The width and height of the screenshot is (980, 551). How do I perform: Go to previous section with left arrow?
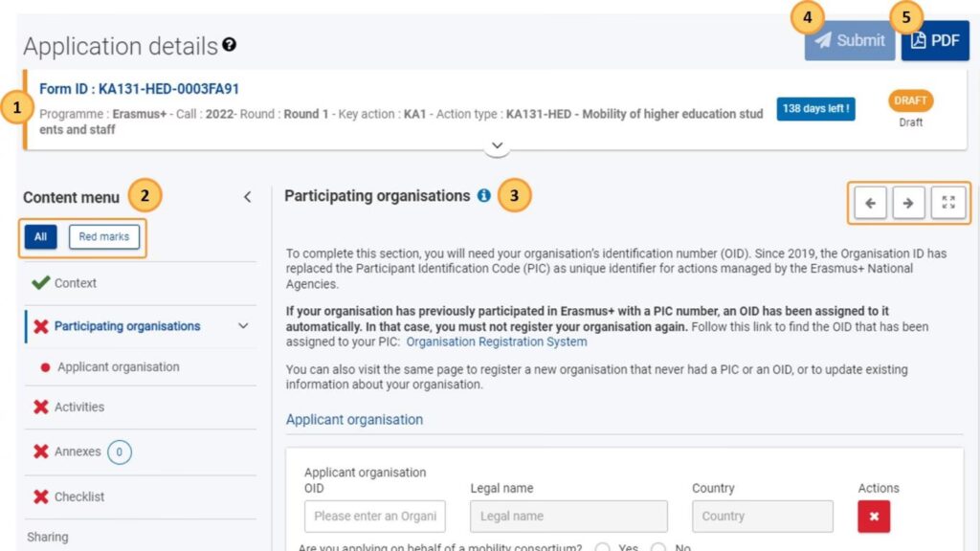click(870, 203)
